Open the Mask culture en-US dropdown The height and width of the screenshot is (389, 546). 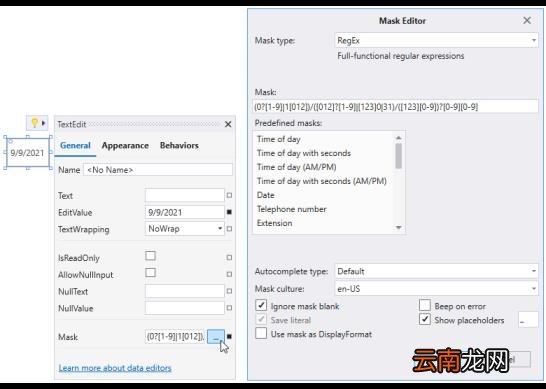pyautogui.click(x=436, y=289)
